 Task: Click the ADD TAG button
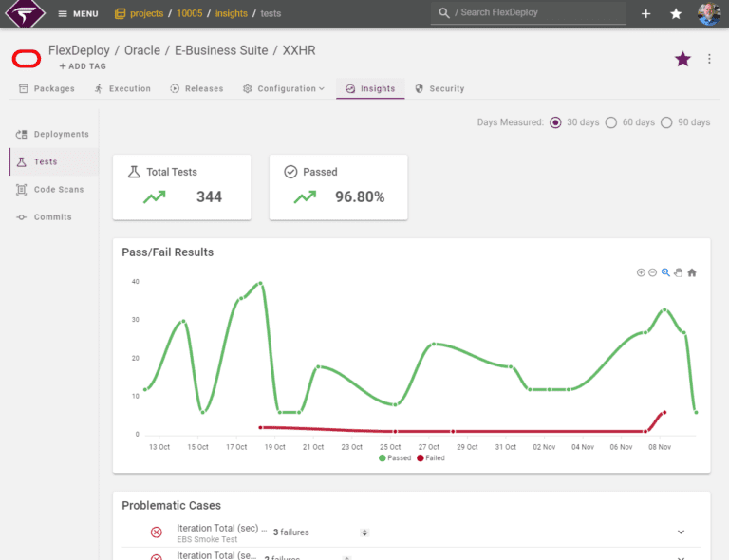click(83, 66)
